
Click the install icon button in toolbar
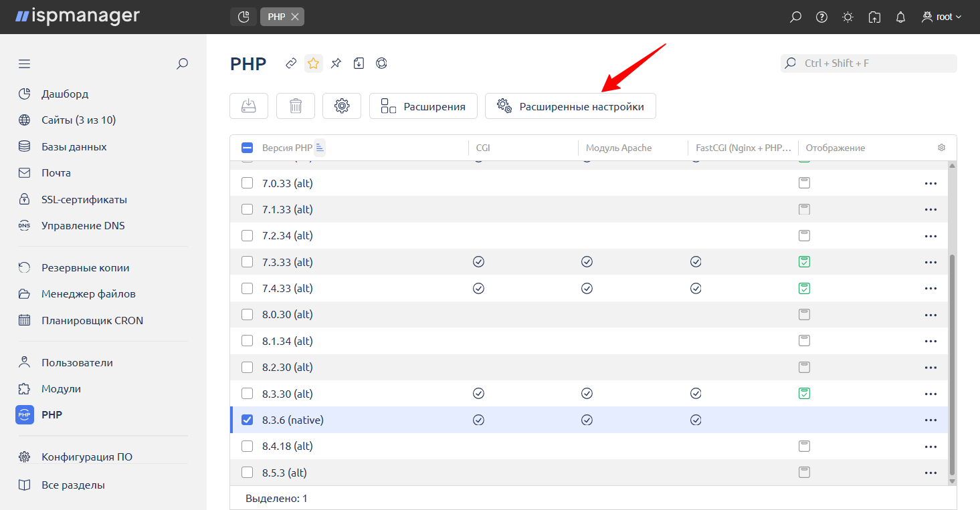point(249,106)
